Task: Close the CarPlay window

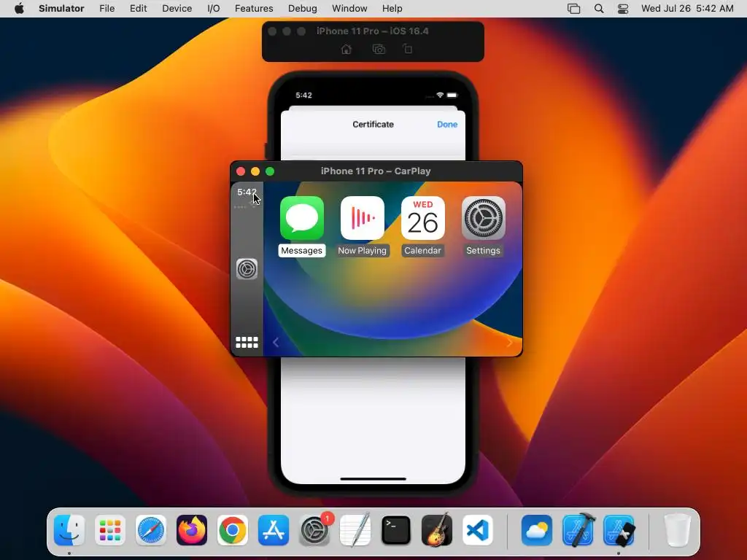Action: [241, 171]
